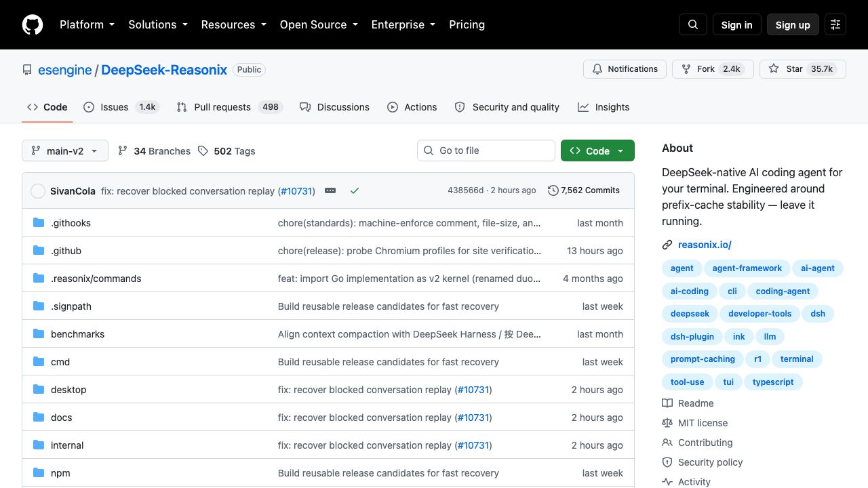
Task: Switch to the Discussions tab
Action: 334,107
